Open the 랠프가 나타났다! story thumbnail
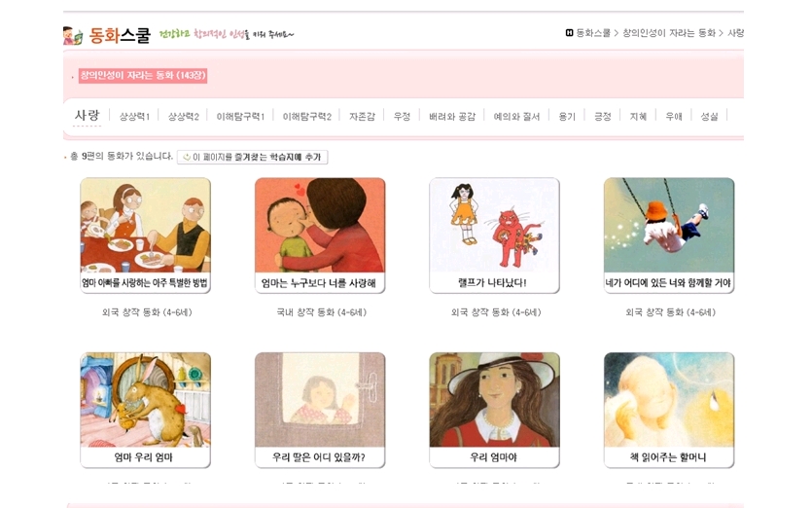Image resolution: width=812 pixels, height=508 pixels. 495,236
